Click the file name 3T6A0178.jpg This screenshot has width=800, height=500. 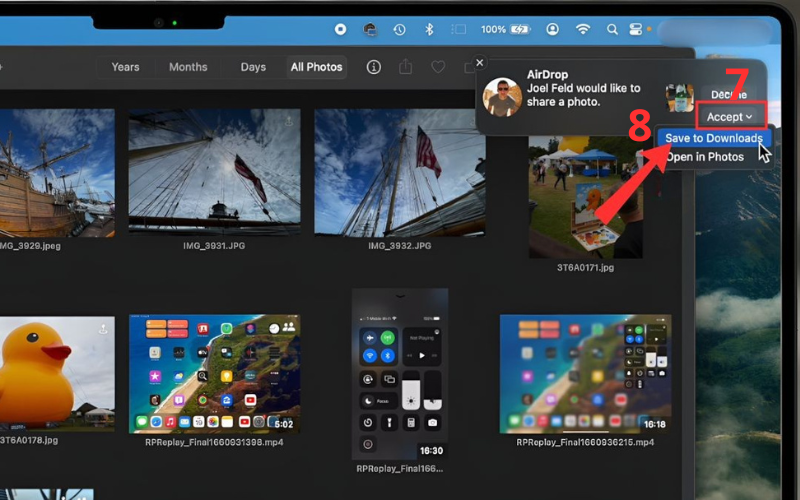tap(30, 440)
